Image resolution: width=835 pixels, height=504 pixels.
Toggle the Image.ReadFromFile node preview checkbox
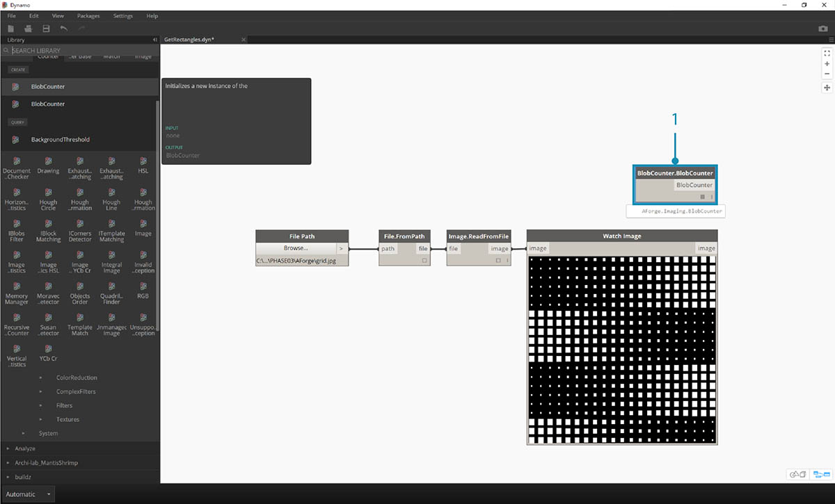pyautogui.click(x=498, y=260)
